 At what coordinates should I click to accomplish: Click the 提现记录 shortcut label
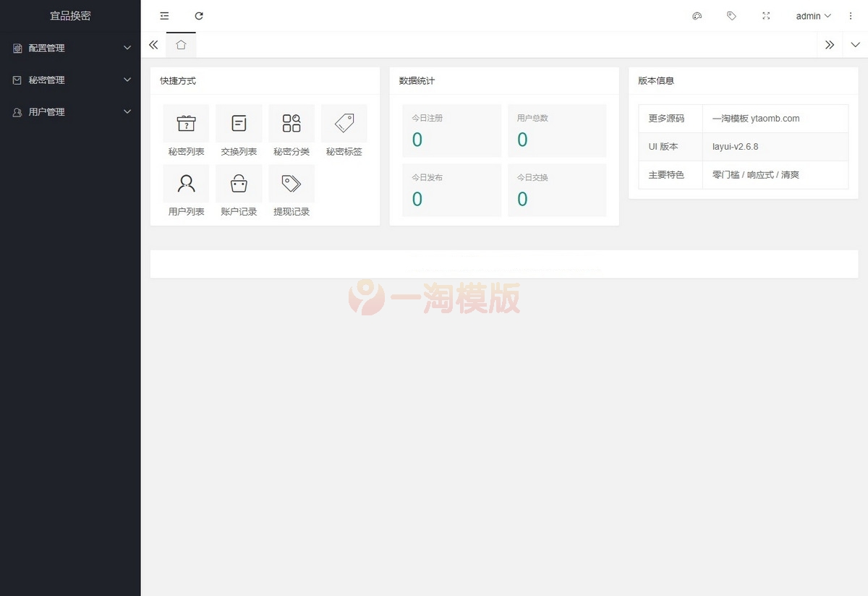point(292,212)
